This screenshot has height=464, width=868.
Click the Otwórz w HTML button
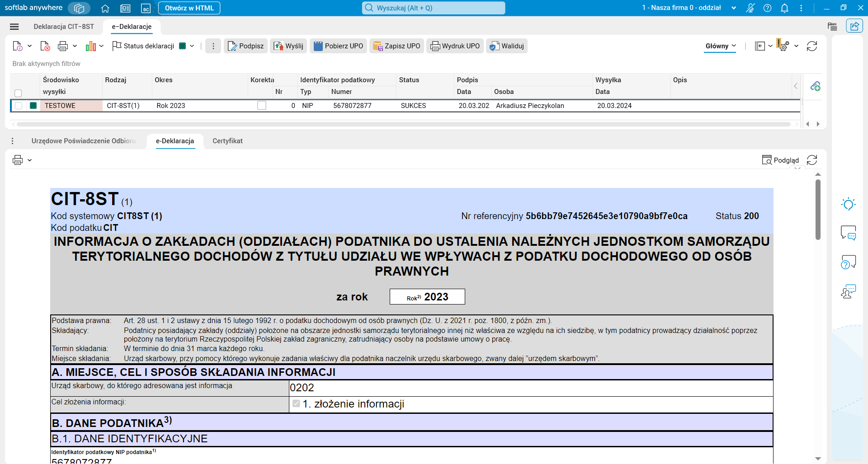pyautogui.click(x=189, y=8)
